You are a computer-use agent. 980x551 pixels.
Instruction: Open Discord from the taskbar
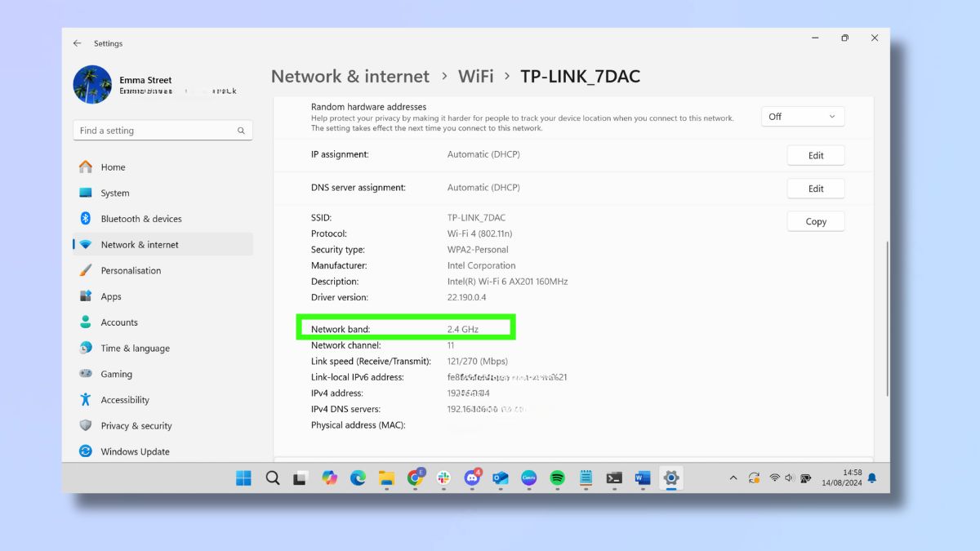point(473,478)
